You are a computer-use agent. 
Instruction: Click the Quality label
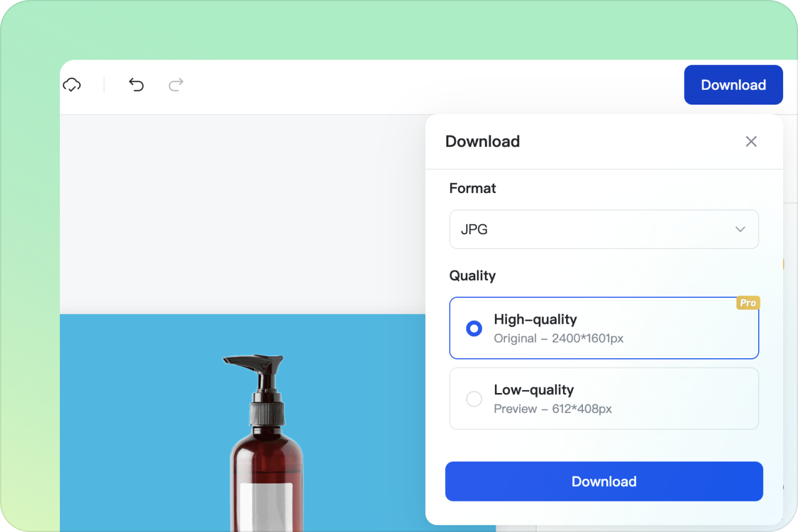[473, 275]
